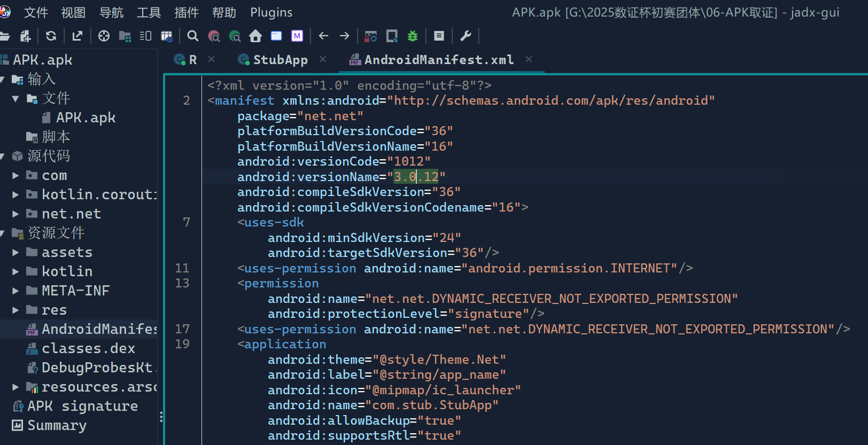Toggle the deobfuscation mode icon

point(370,36)
